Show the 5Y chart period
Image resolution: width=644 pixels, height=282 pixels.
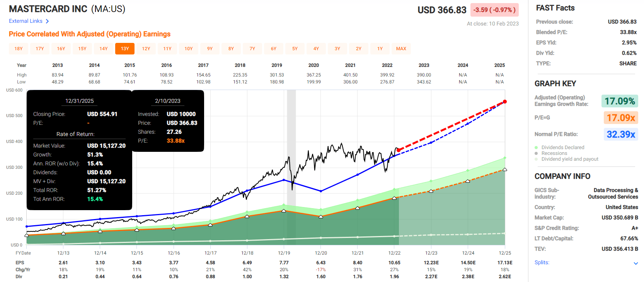(295, 49)
